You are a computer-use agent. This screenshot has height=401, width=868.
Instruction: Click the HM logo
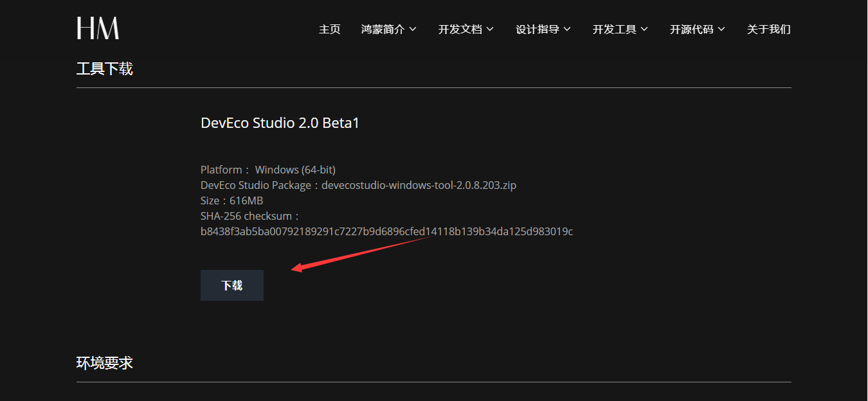(98, 28)
